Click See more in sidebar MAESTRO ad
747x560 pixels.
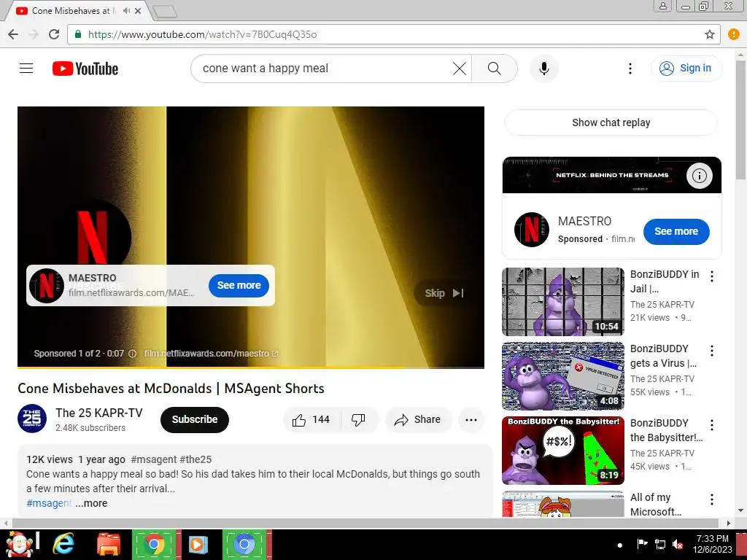(676, 231)
